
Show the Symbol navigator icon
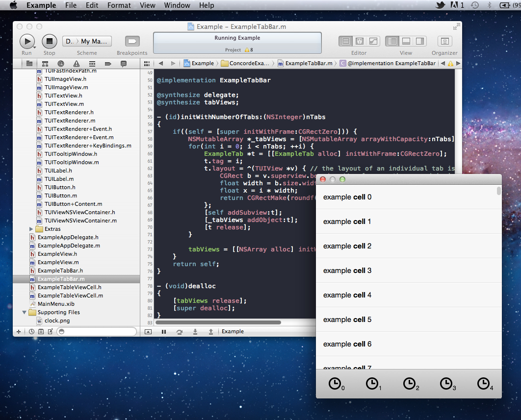tap(45, 63)
